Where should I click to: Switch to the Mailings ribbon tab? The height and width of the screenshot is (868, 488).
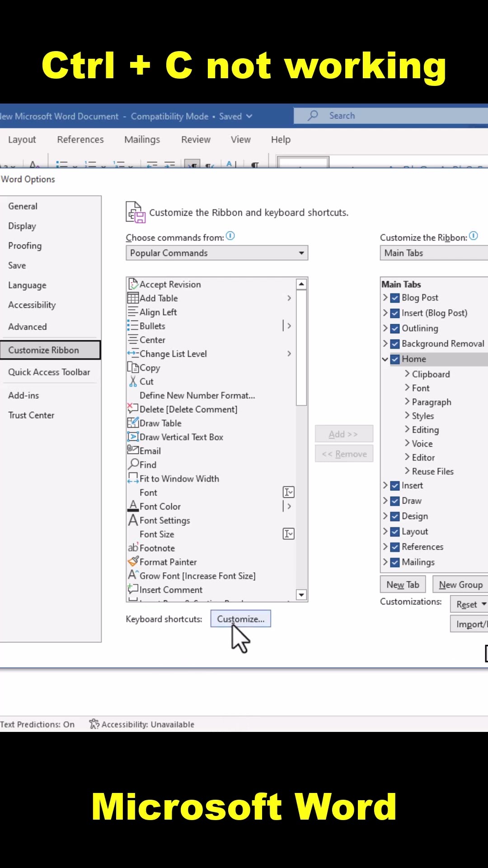click(142, 139)
